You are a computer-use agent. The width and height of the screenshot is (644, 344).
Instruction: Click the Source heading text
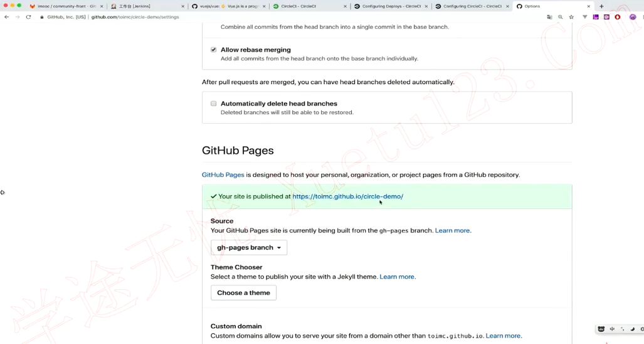pyautogui.click(x=222, y=221)
